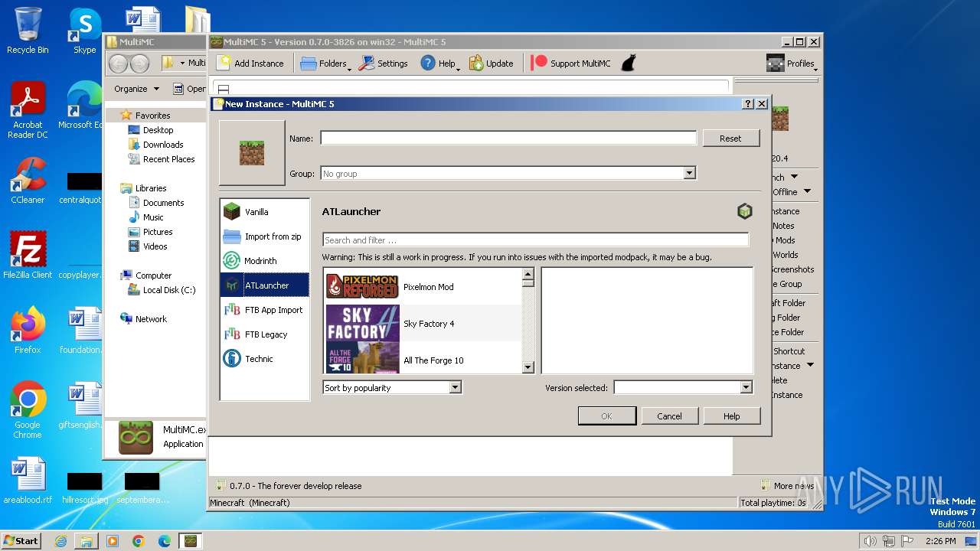Image resolution: width=980 pixels, height=551 pixels.
Task: Click the Update toolbar button
Action: tap(491, 64)
